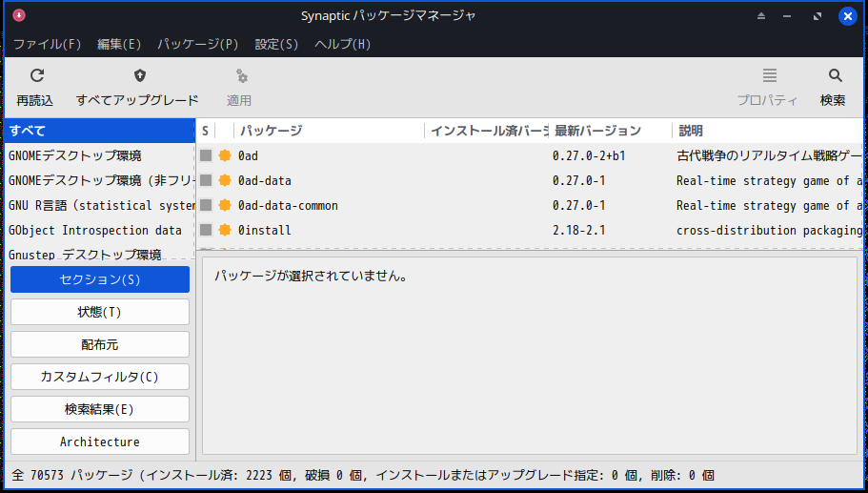Screen dimensions: 868x493
Task: Click the Synaptic app icon in title bar
Action: (19, 15)
